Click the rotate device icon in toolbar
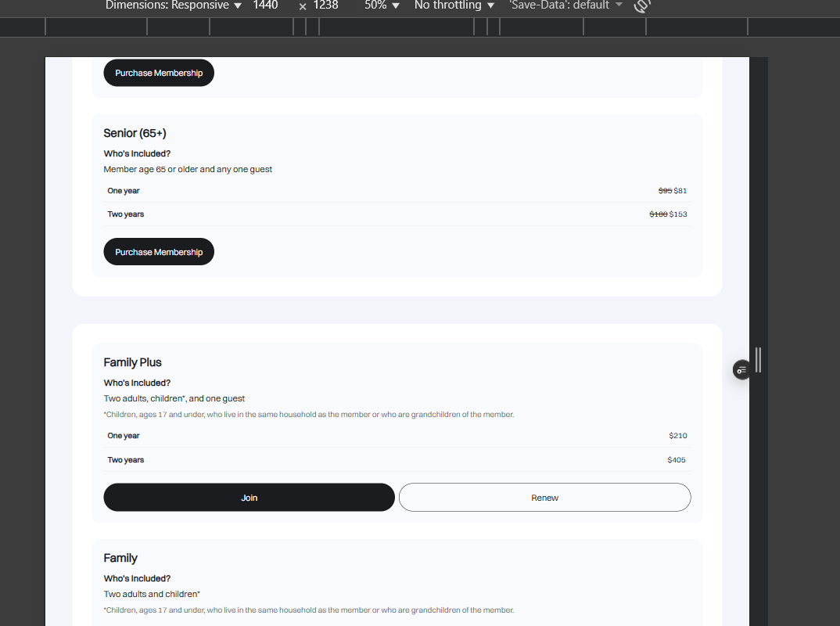 641,6
